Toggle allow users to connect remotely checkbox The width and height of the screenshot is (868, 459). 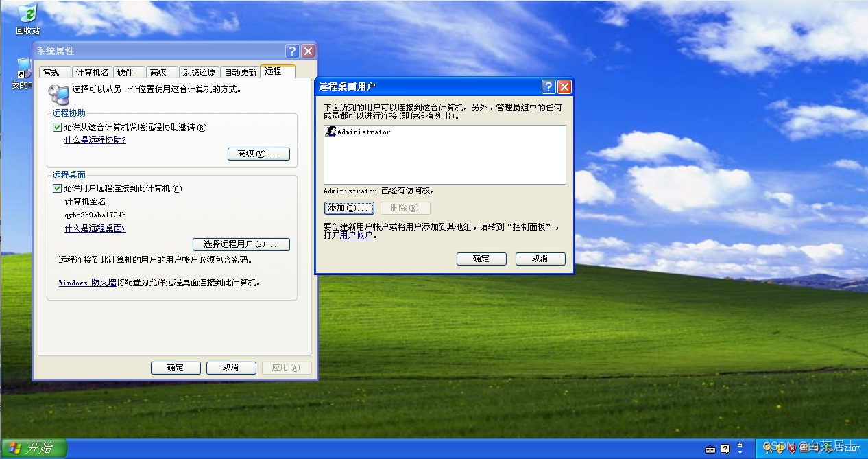click(58, 189)
